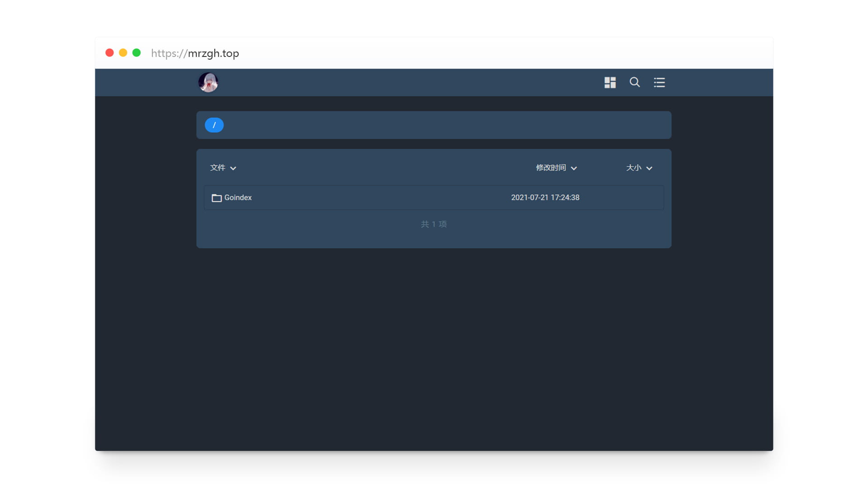Switch to grid thumbnail view

click(610, 82)
